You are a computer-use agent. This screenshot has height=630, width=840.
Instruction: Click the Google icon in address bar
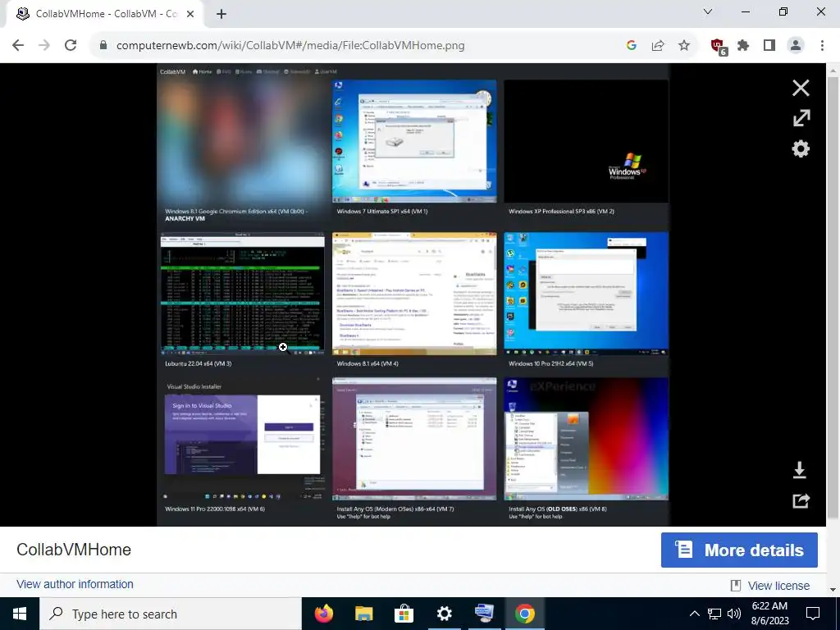(x=631, y=45)
